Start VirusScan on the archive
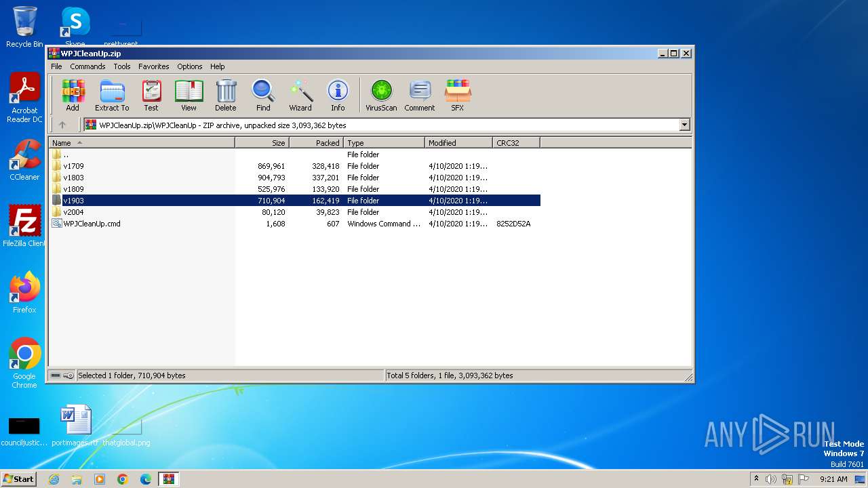This screenshot has height=488, width=868. pyautogui.click(x=381, y=95)
